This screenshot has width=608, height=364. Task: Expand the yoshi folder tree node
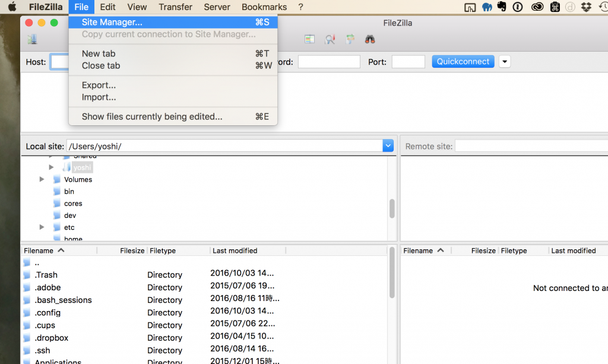coord(51,167)
